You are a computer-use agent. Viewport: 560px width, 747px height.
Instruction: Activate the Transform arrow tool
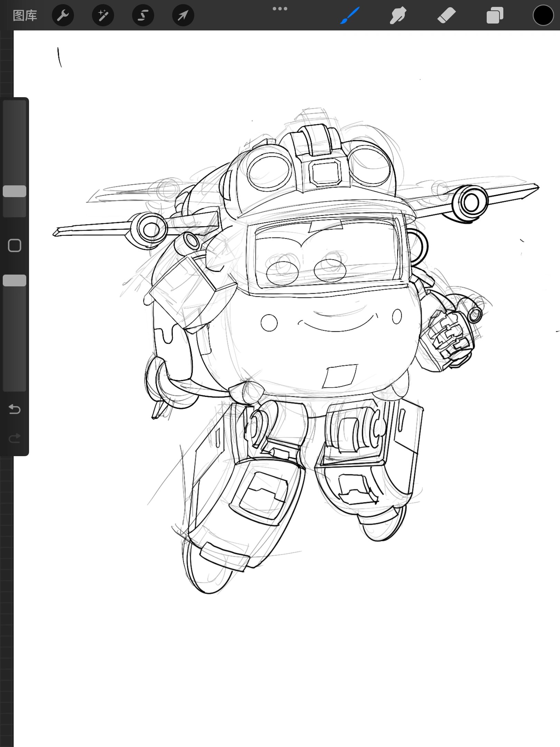click(183, 16)
